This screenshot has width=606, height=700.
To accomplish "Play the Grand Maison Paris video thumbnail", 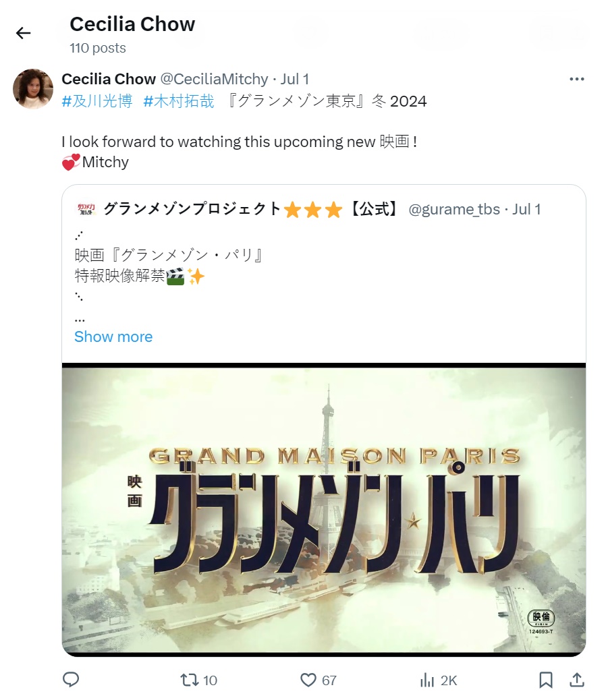I will (324, 509).
